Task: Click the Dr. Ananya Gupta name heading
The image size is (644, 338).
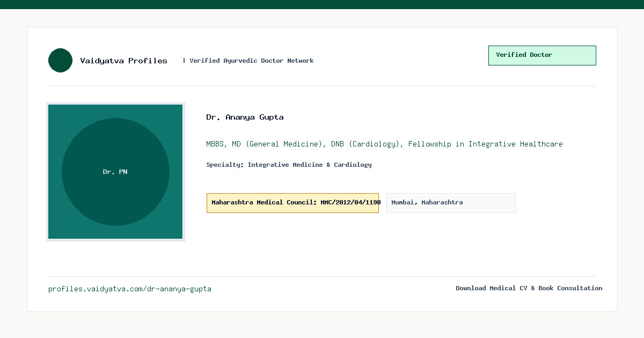Action: pyautogui.click(x=245, y=117)
